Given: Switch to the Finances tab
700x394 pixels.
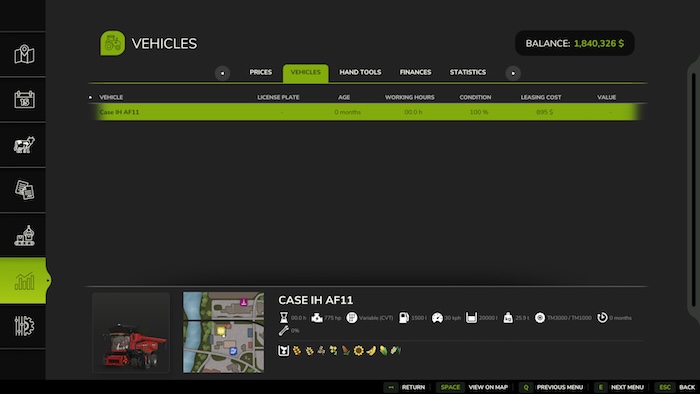Looking at the screenshot, I should (415, 72).
